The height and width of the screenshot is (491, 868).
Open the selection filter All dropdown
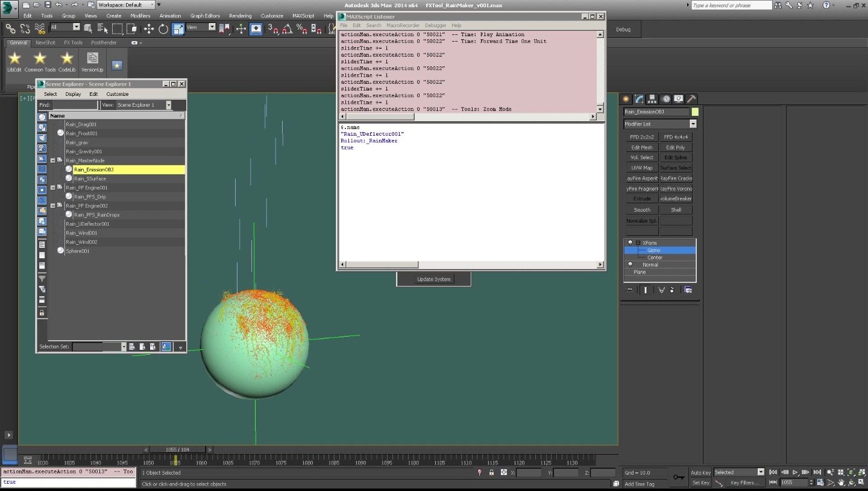(65, 27)
